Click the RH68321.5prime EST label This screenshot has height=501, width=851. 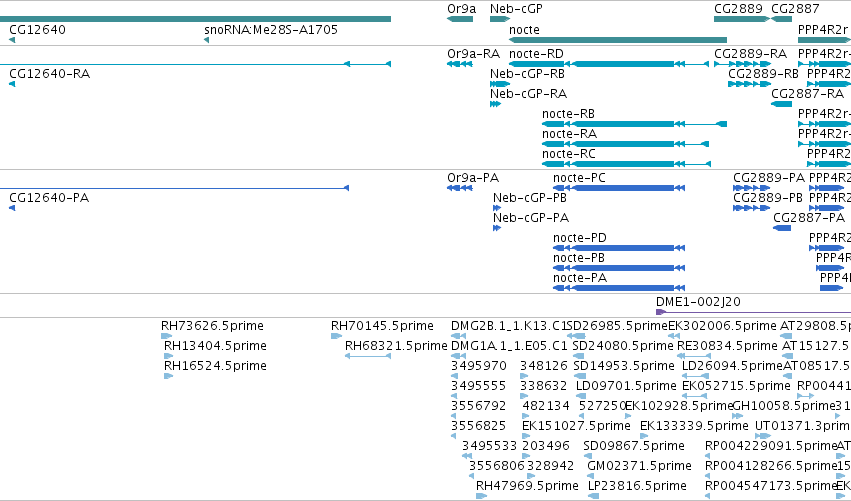coord(396,346)
